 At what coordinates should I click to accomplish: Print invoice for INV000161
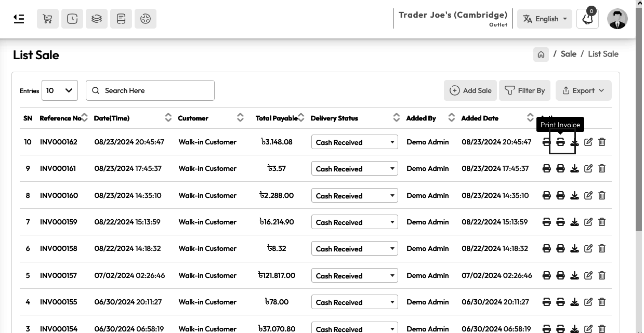(x=560, y=168)
